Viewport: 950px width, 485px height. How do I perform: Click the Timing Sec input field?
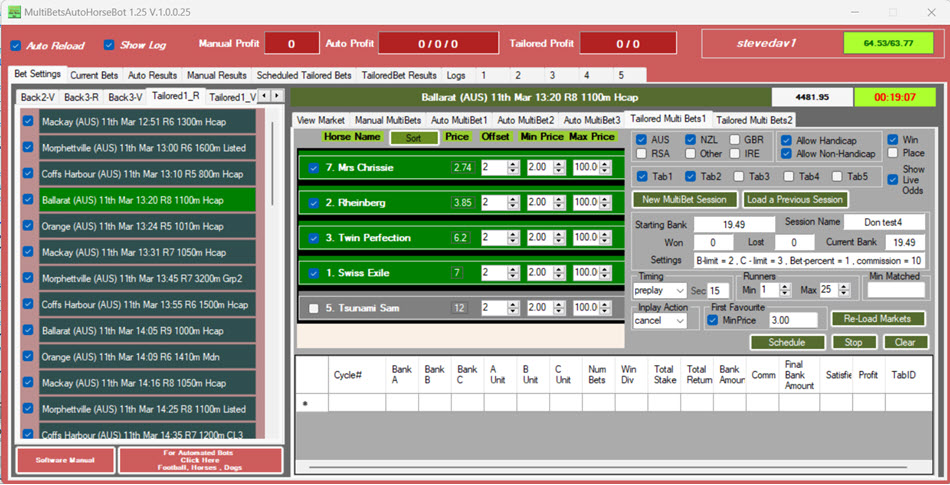click(x=719, y=291)
